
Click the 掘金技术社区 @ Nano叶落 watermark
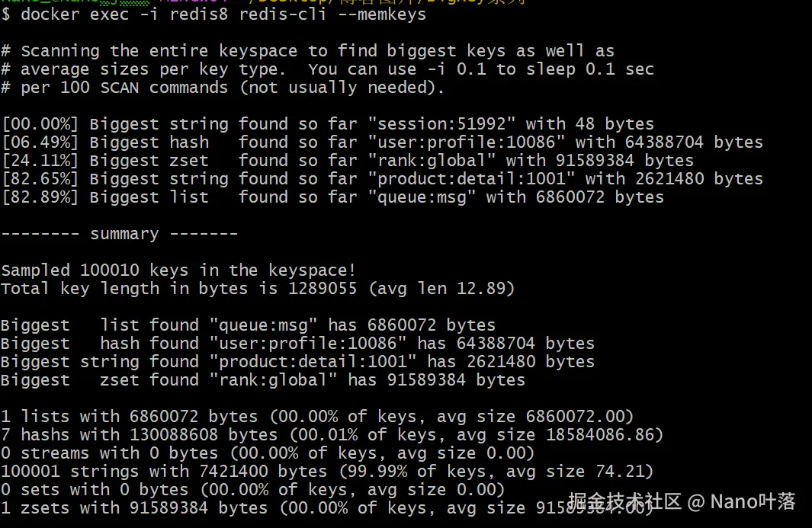click(682, 501)
